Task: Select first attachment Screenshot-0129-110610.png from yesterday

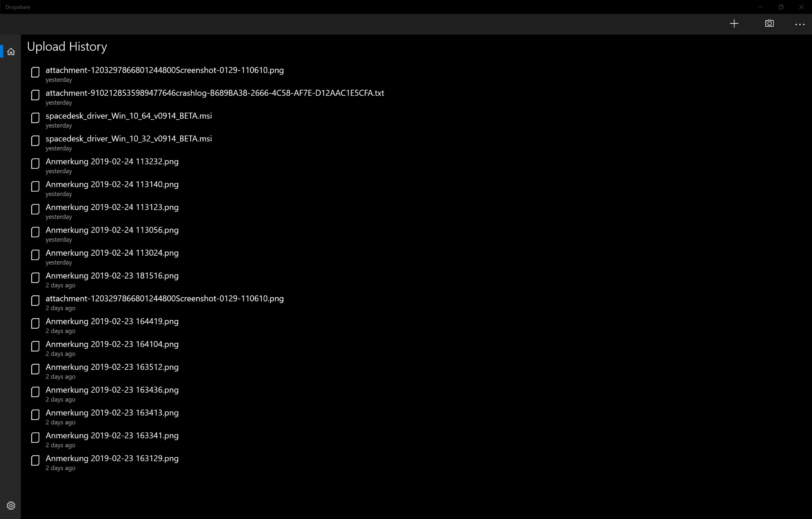Action: [165, 70]
